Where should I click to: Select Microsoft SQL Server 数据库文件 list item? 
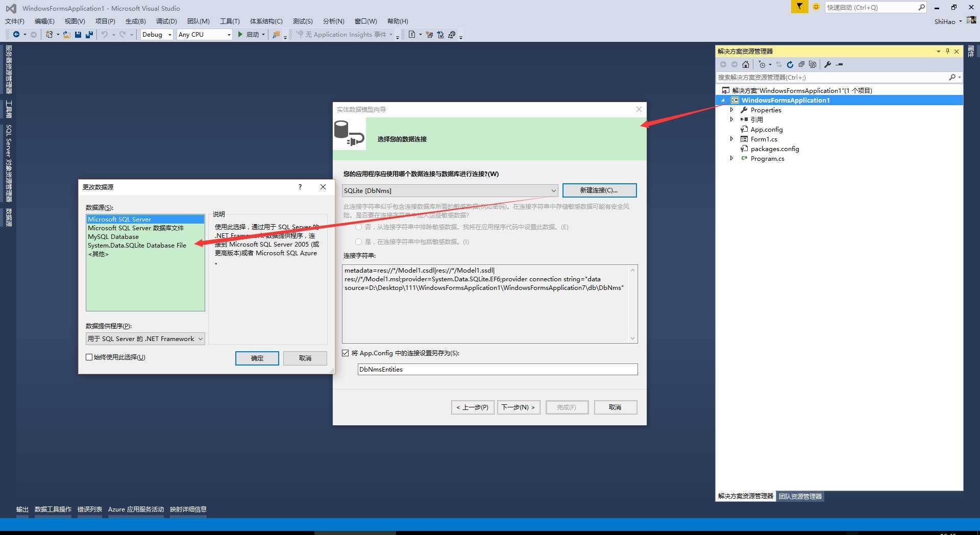coord(136,228)
